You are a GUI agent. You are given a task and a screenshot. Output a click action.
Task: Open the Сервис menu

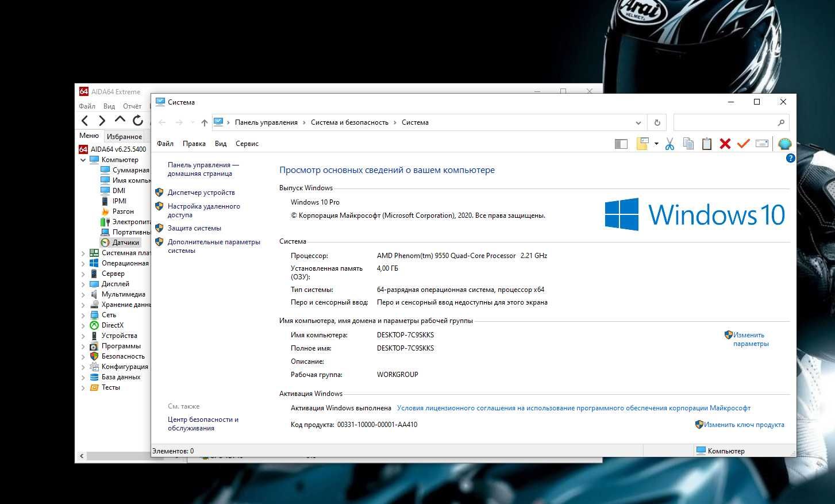tap(247, 144)
